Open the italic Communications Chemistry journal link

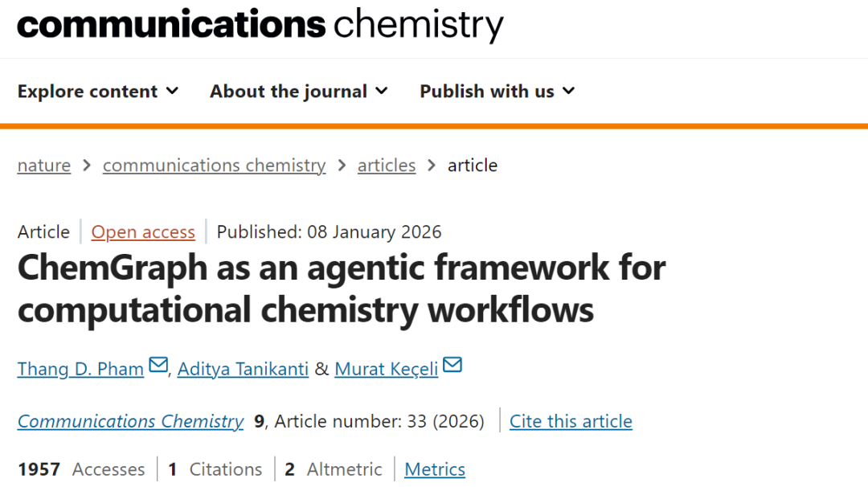(130, 421)
